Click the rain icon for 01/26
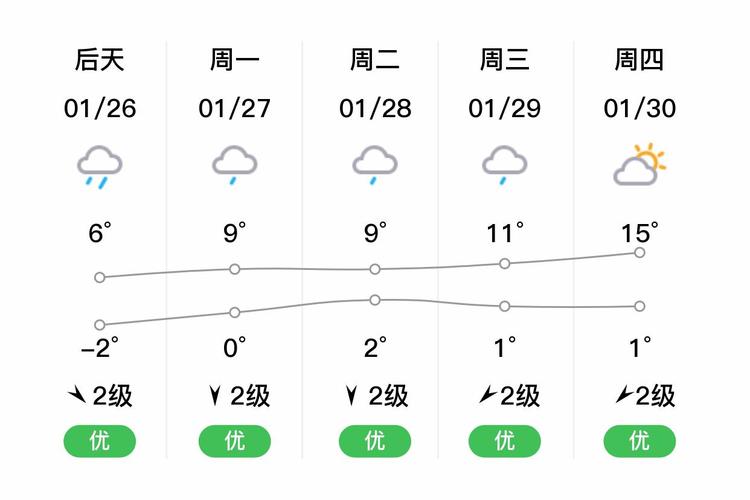Image resolution: width=750 pixels, height=500 pixels. [x=99, y=167]
